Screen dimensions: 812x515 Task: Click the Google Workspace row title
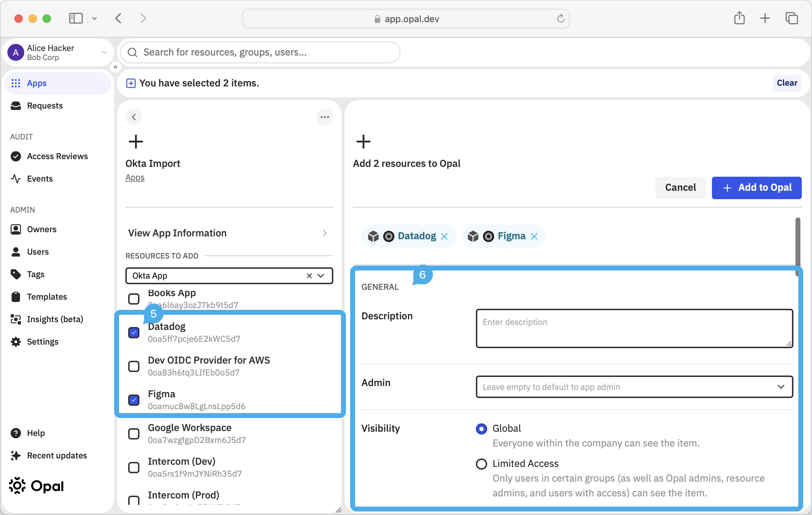coord(190,428)
